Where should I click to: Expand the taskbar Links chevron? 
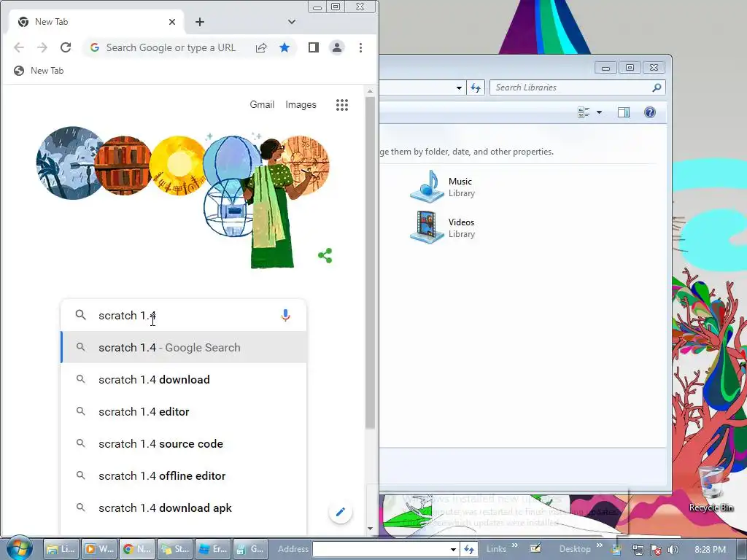click(x=515, y=545)
